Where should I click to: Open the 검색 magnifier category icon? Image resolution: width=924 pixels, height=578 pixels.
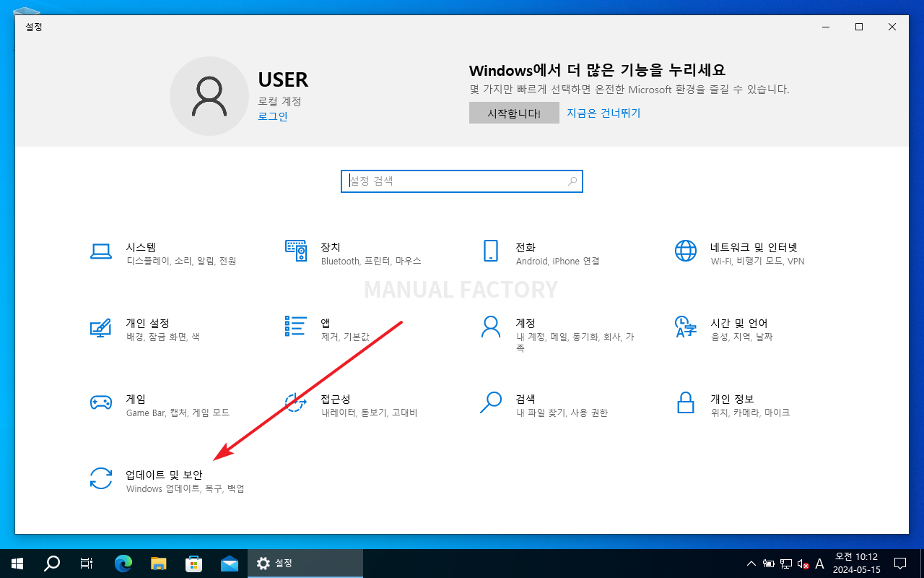491,402
